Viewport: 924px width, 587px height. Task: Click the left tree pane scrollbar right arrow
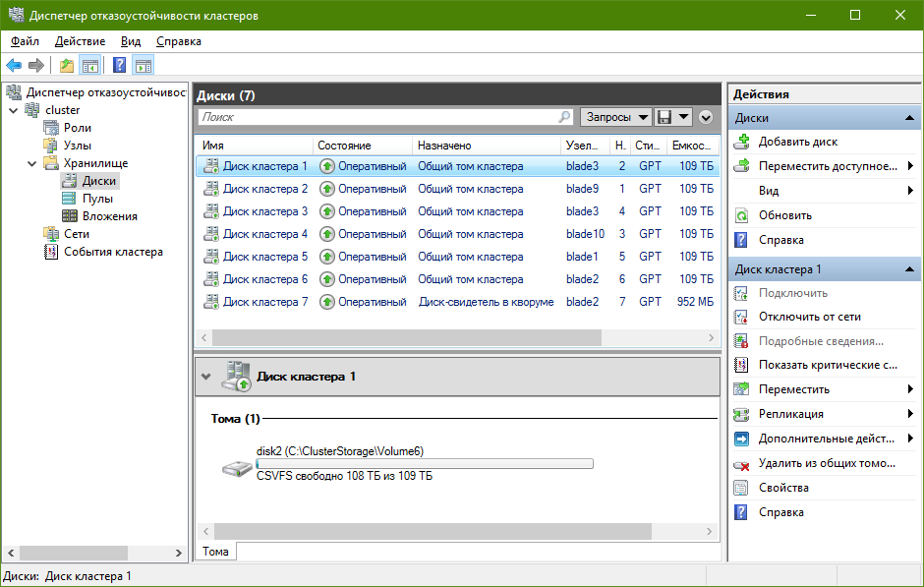(x=179, y=553)
